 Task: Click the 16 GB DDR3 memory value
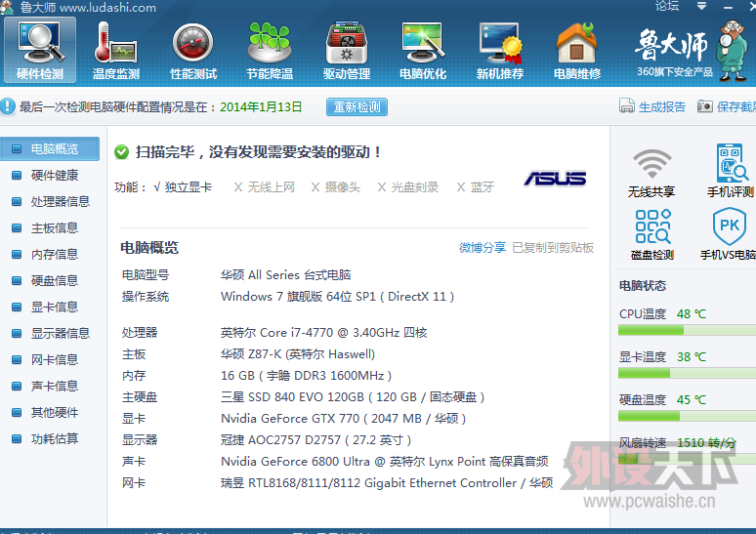tap(306, 376)
